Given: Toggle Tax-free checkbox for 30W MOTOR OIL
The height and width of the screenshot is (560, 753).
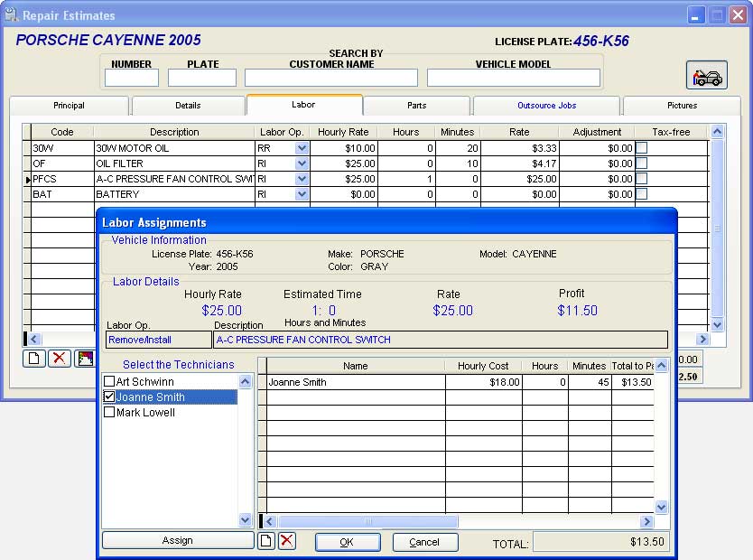Looking at the screenshot, I should [642, 148].
